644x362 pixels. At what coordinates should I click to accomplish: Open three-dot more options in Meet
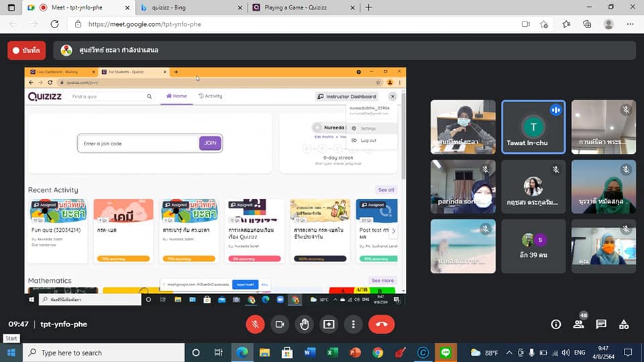pos(354,324)
